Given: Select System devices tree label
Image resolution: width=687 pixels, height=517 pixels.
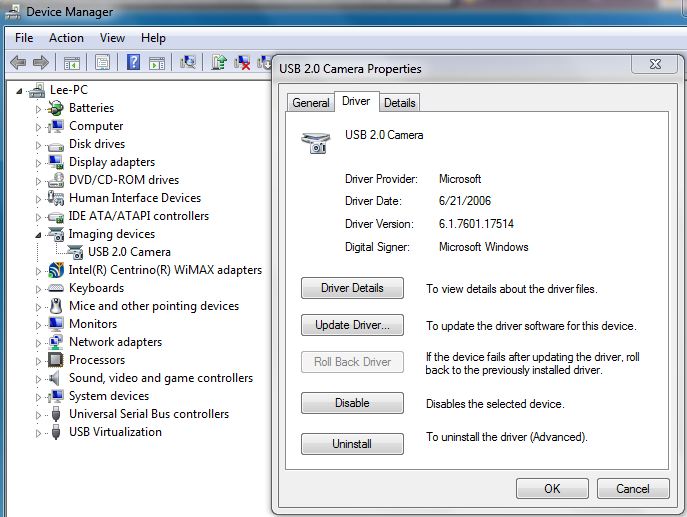Looking at the screenshot, I should coord(109,396).
